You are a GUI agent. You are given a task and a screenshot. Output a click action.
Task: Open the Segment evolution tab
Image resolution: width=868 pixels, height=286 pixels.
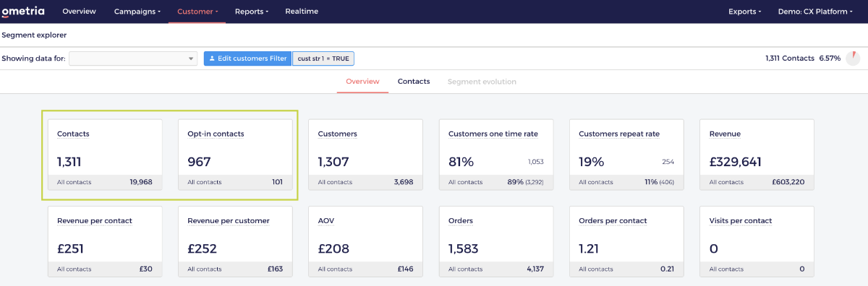tap(482, 82)
